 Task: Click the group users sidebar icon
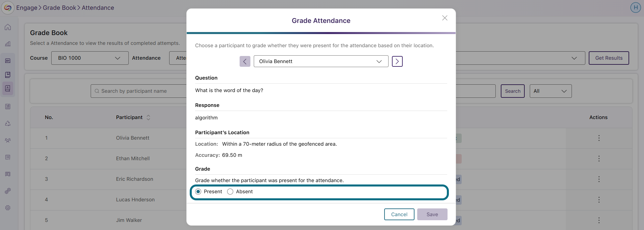pyautogui.click(x=8, y=140)
